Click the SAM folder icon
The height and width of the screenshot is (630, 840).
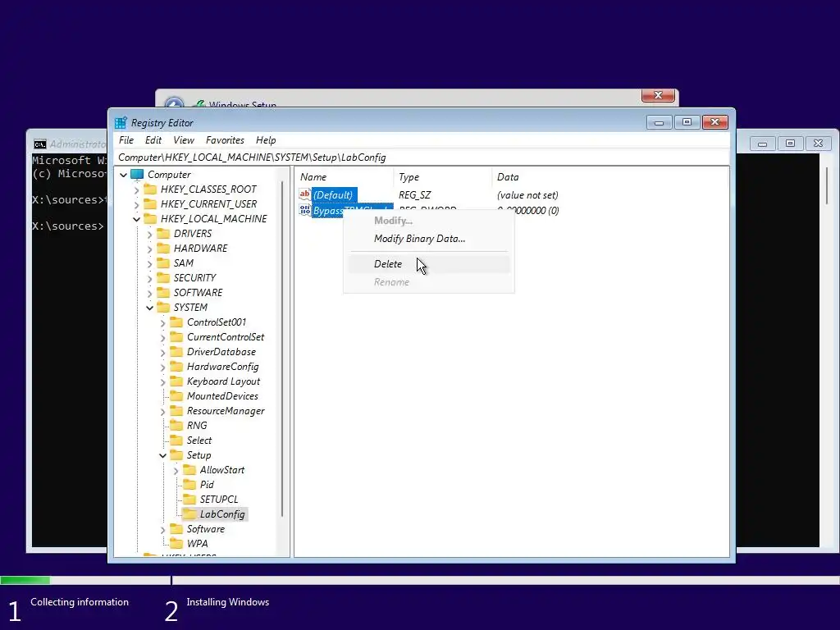click(x=163, y=263)
